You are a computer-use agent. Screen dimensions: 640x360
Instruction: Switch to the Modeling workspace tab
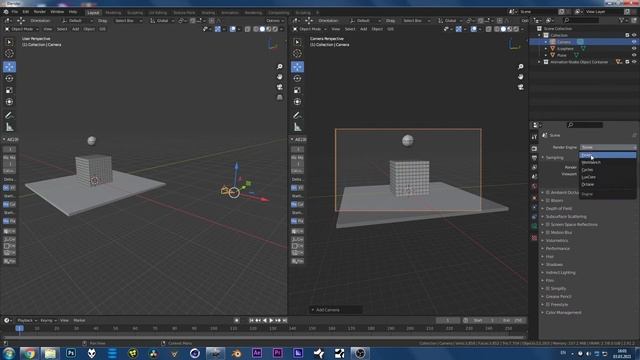(x=113, y=13)
